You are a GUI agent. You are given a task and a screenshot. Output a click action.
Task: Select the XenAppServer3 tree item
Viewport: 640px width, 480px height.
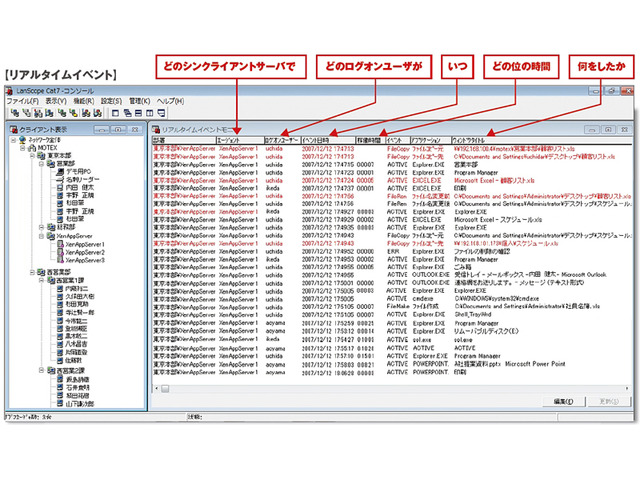[x=85, y=260]
